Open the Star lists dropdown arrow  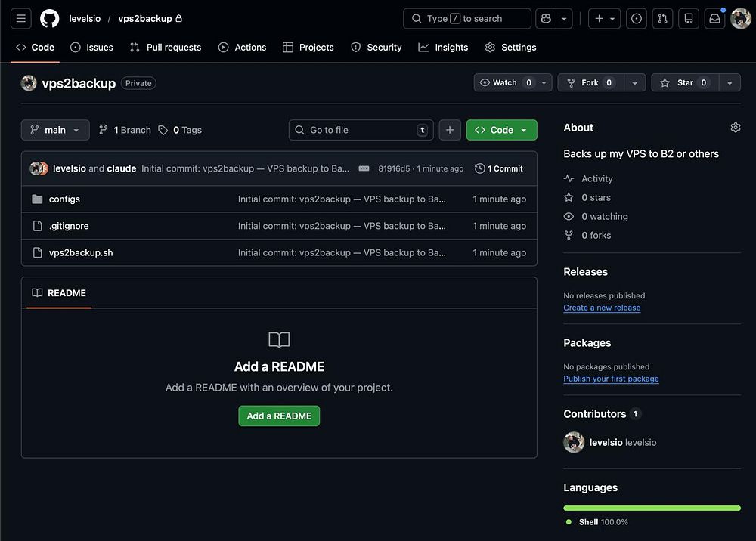729,83
